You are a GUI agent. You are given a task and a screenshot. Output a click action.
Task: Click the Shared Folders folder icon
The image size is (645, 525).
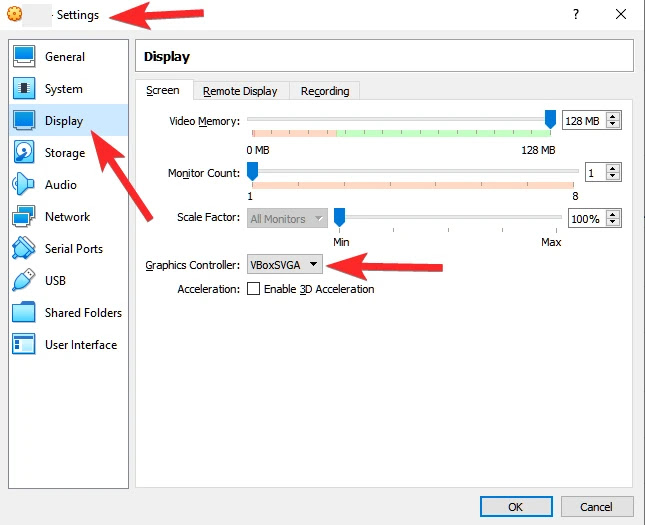(23, 312)
